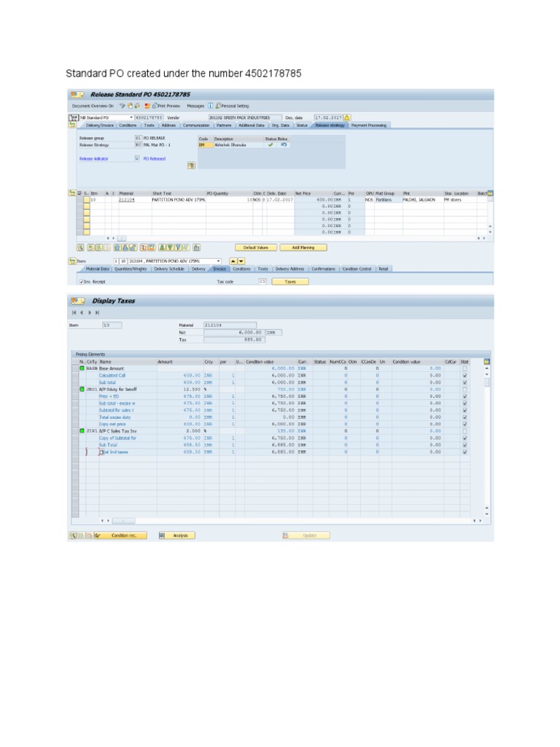
Task: Click material number 212104 in item row
Action: coord(127,200)
